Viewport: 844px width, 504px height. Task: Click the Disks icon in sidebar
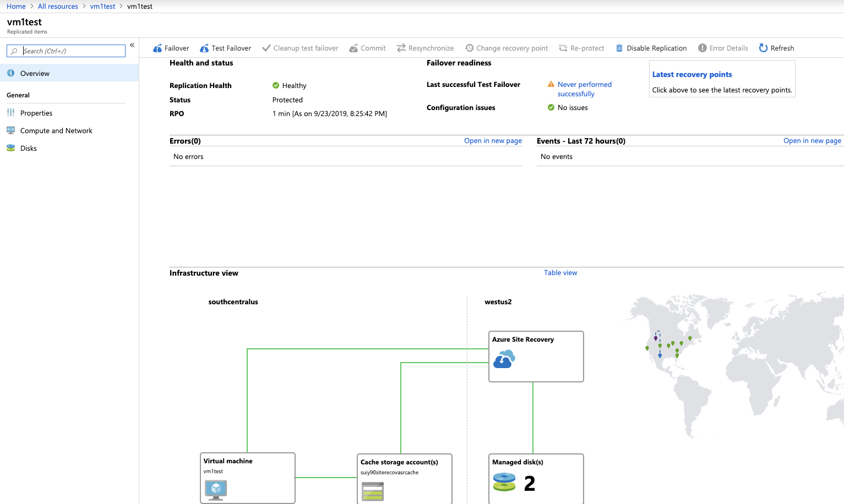[x=11, y=148]
